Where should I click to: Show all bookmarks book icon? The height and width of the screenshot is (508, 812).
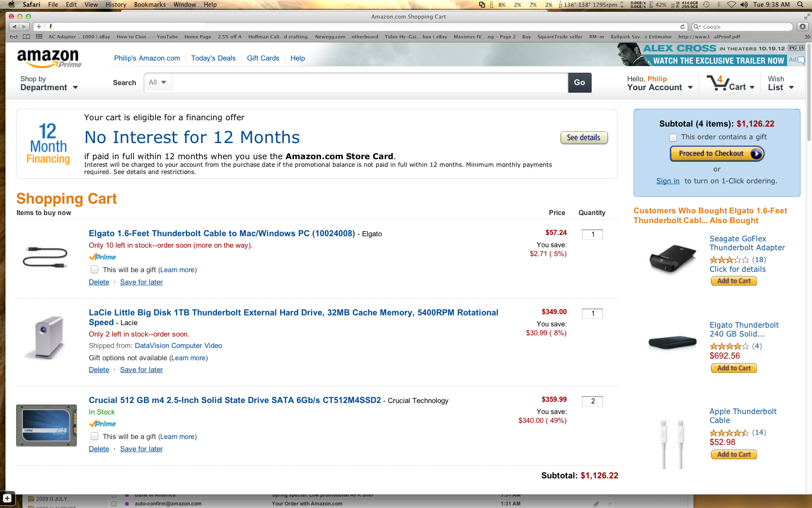coord(27,37)
